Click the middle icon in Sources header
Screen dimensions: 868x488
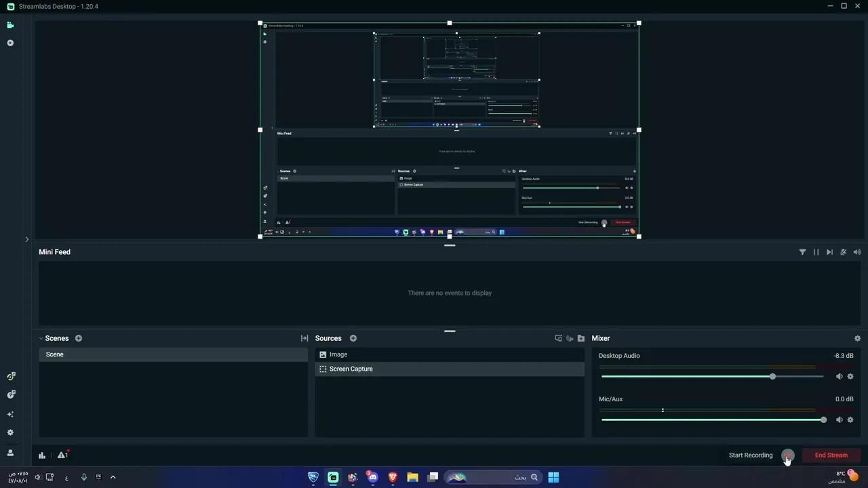click(570, 338)
